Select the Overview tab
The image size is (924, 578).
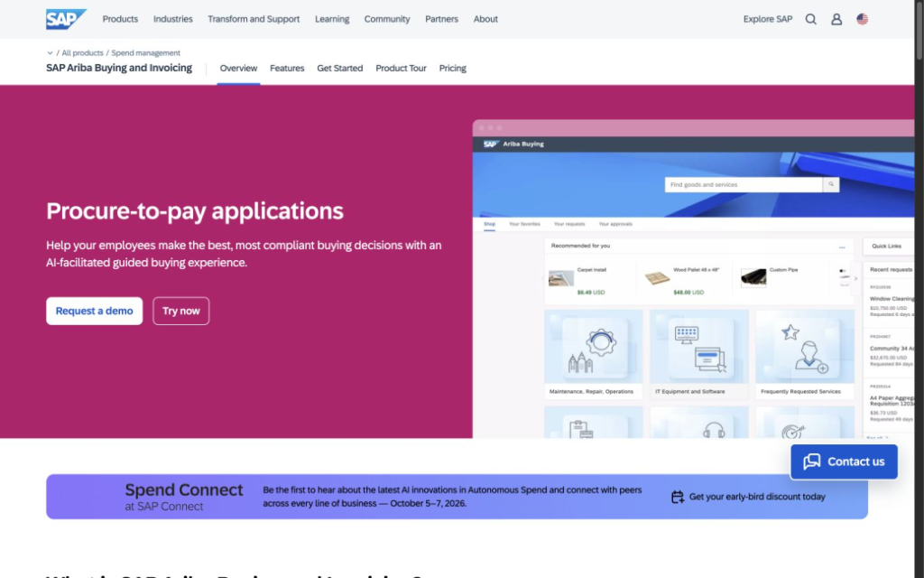coord(238,69)
